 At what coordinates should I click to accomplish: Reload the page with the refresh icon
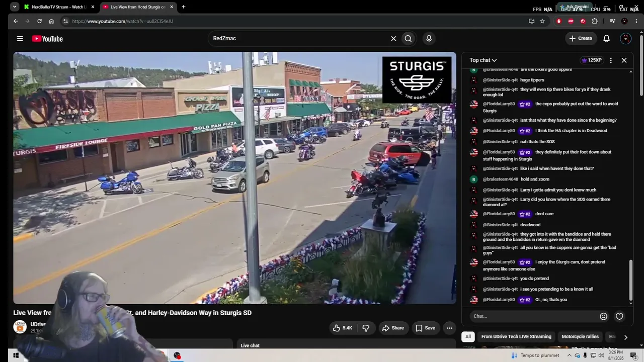point(39,21)
